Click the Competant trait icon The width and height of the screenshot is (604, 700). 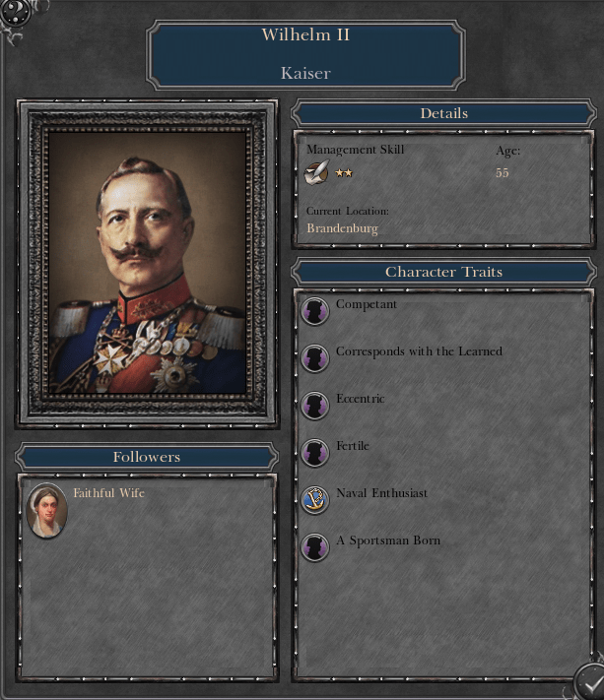click(314, 311)
